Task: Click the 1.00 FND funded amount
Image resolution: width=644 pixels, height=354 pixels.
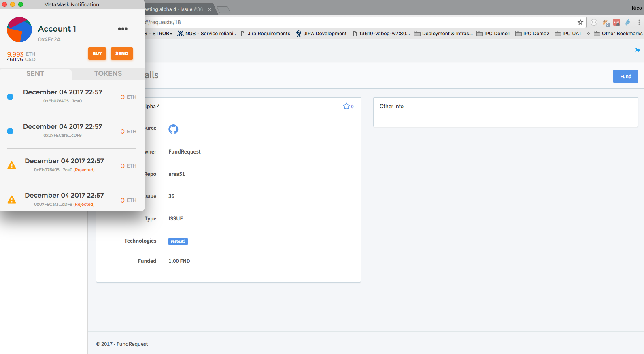Action: [x=179, y=261]
